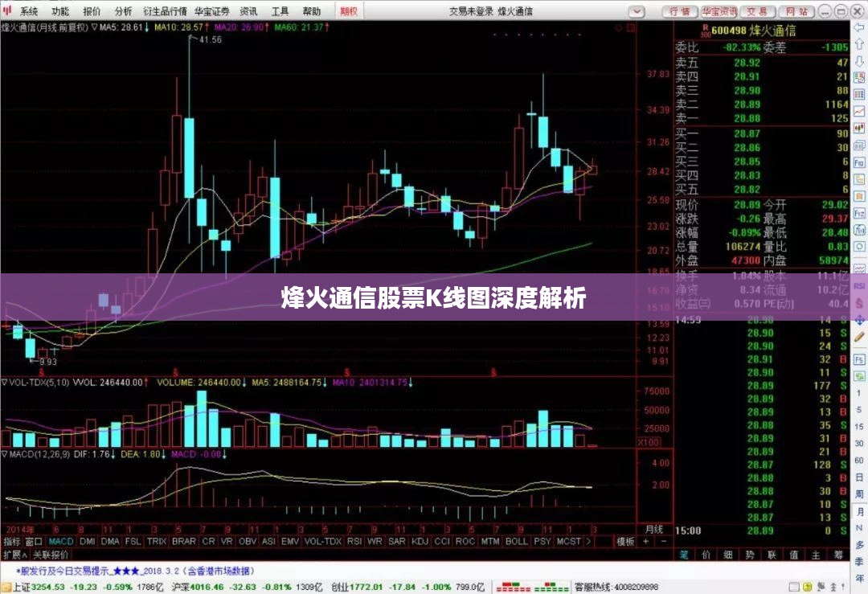Click the red square icon at chart top right
This screenshot has width=868, height=594.
631,27
